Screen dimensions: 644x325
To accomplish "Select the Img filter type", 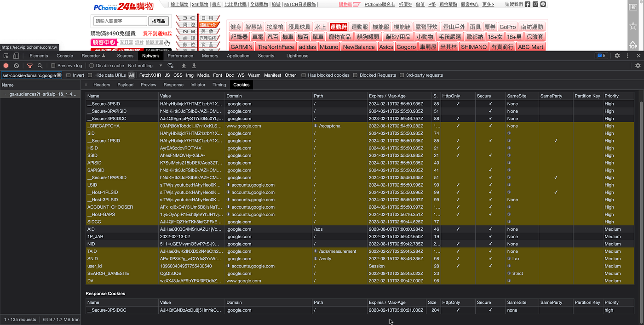I will click(190, 75).
